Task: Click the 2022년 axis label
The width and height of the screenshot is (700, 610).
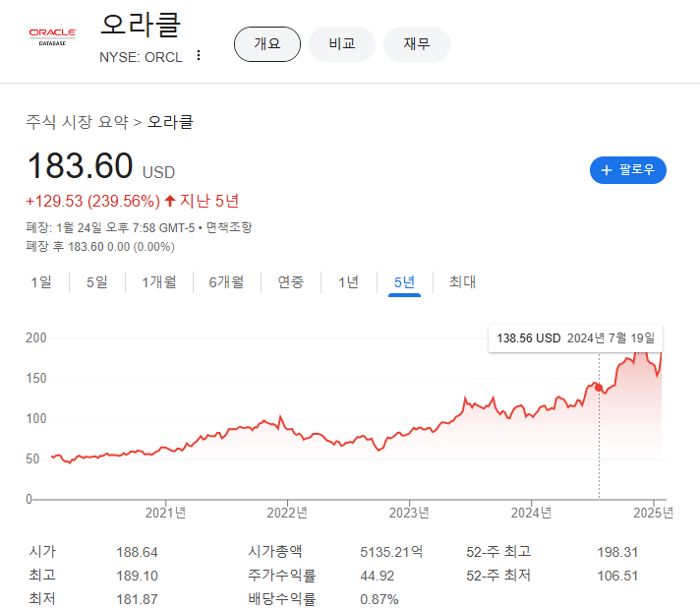Action: point(287,513)
